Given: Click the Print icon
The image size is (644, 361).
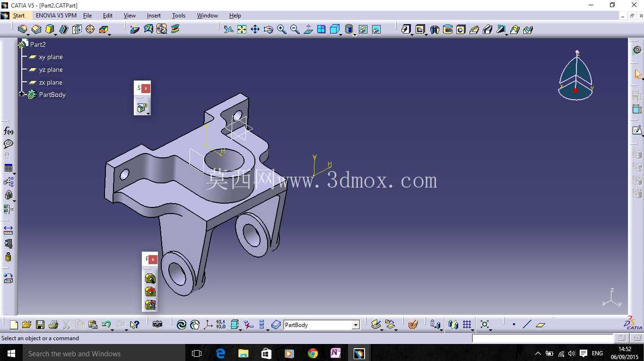Looking at the screenshot, I should click(53, 325).
